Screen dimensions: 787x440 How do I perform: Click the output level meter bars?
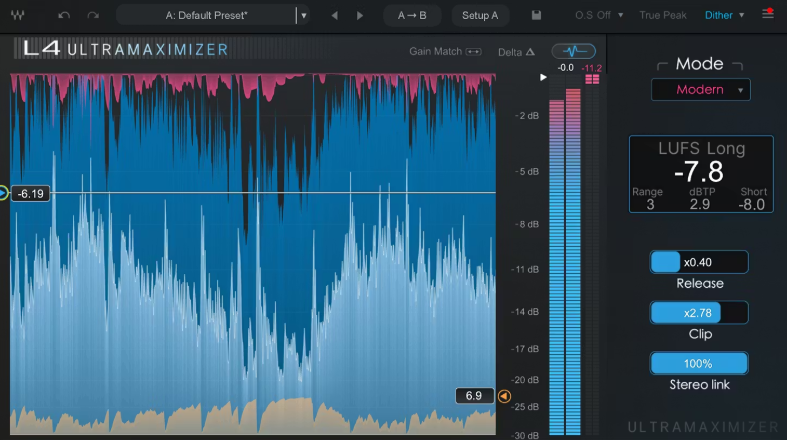pyautogui.click(x=565, y=261)
